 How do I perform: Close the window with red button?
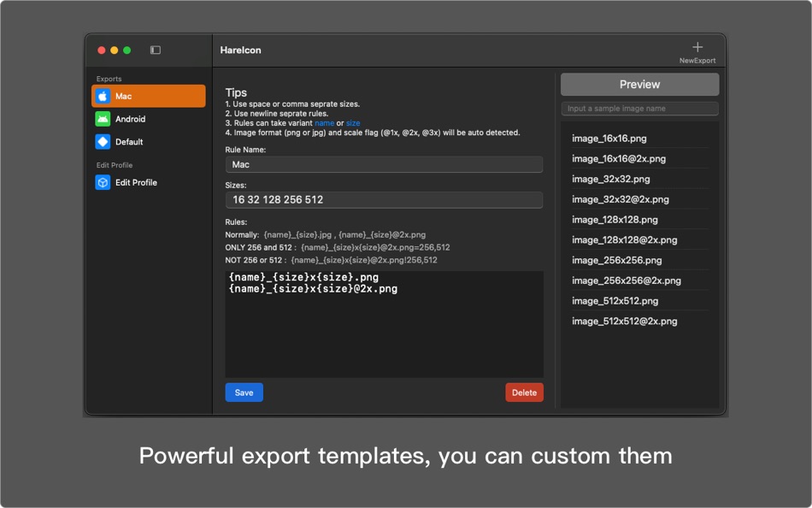[102, 50]
